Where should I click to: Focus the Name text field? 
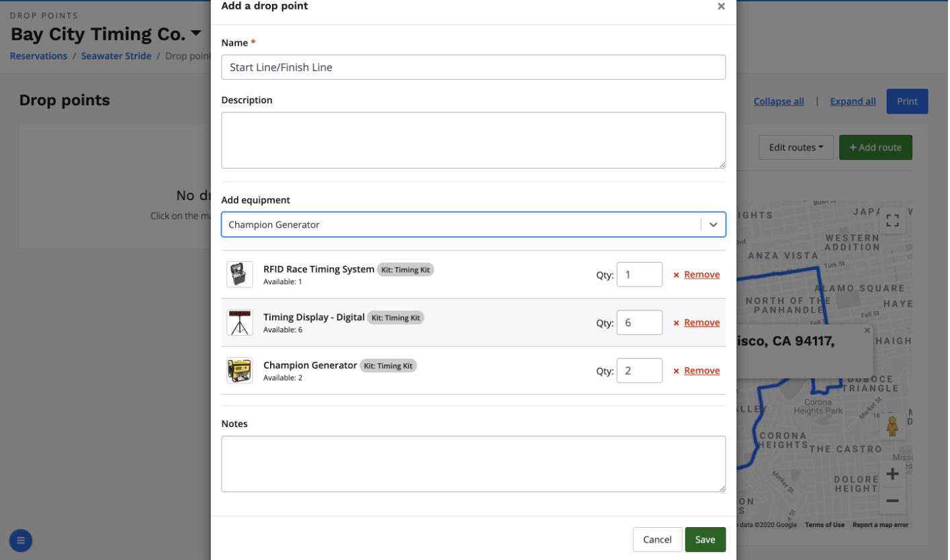[x=473, y=67]
